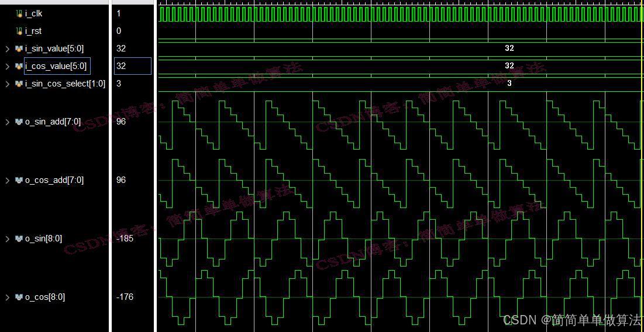Select the i_sin_cos_select[1:0] signal name

point(66,84)
